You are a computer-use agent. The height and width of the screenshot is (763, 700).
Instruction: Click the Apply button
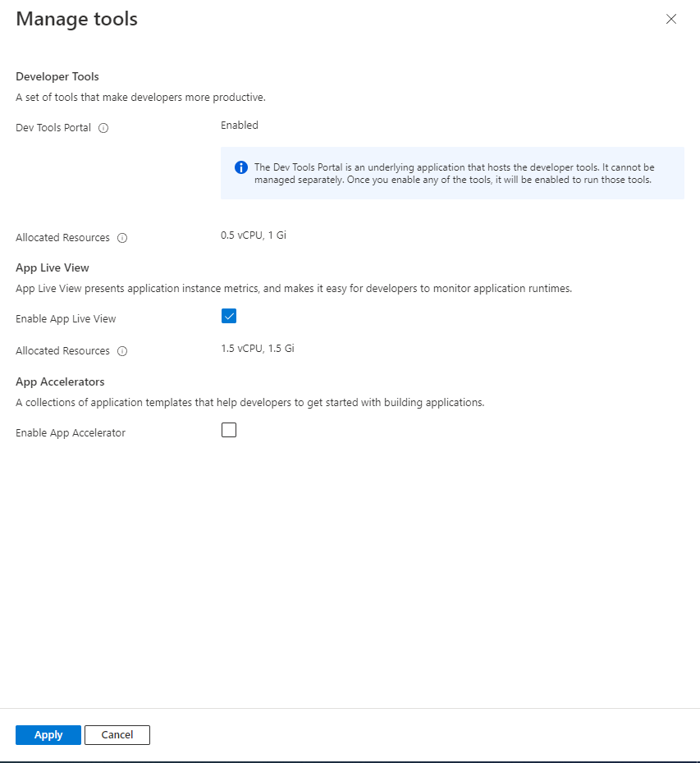(48, 735)
